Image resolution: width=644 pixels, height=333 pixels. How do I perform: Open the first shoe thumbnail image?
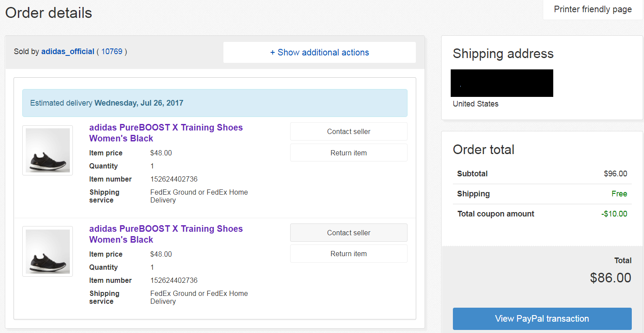(48, 151)
